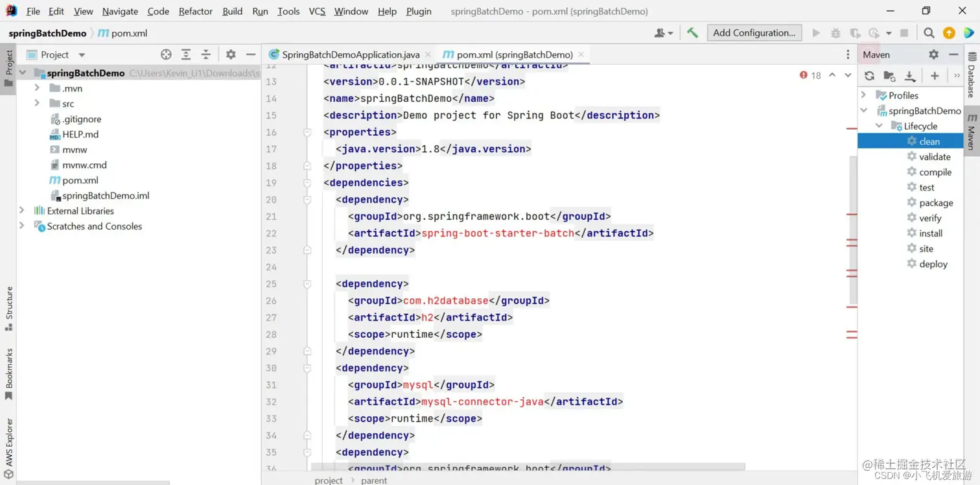
Task: Fold the dependency block at line 20
Action: [308, 200]
